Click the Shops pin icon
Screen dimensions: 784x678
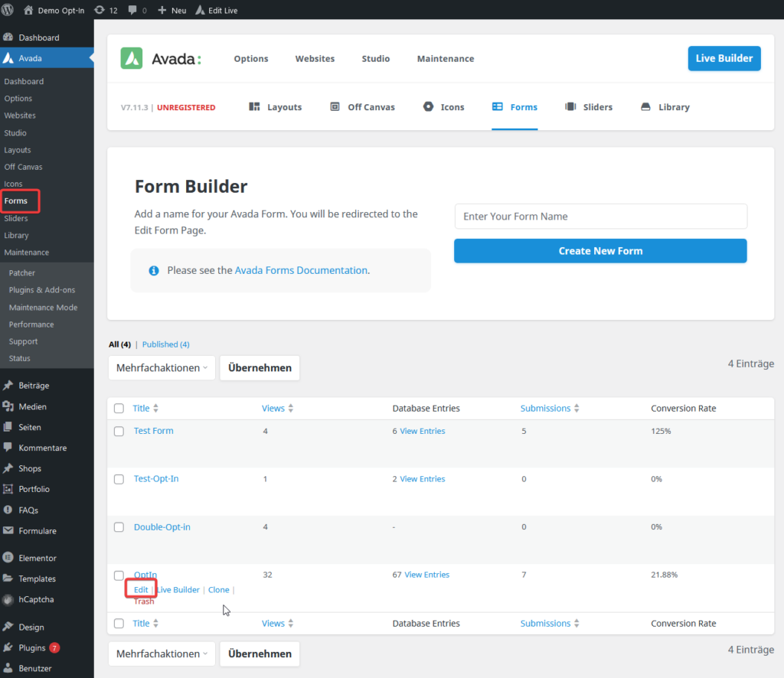8,468
